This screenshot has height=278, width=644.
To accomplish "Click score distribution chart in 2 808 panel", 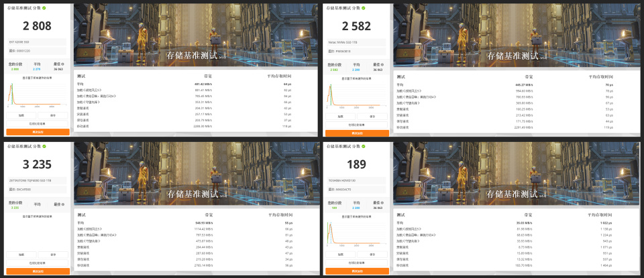I will pos(37,94).
